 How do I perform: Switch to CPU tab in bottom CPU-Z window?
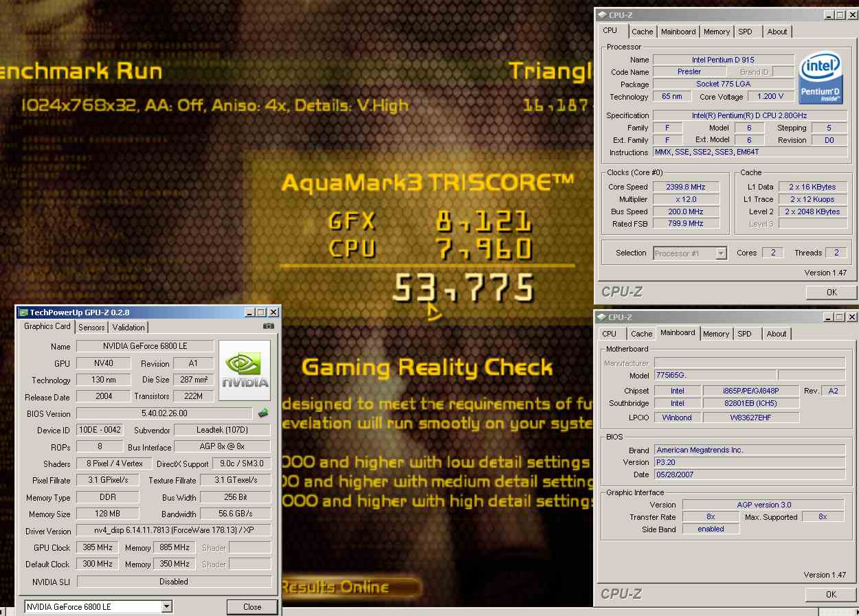click(x=610, y=334)
